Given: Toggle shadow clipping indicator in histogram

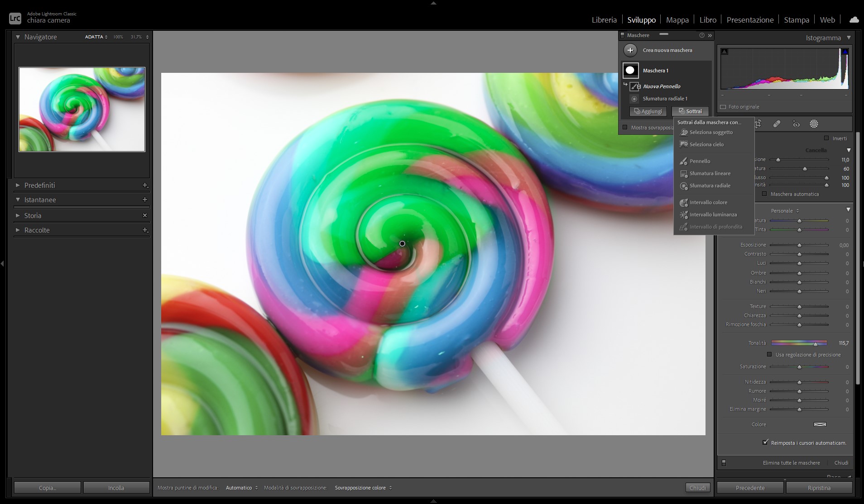Looking at the screenshot, I should coord(725,52).
